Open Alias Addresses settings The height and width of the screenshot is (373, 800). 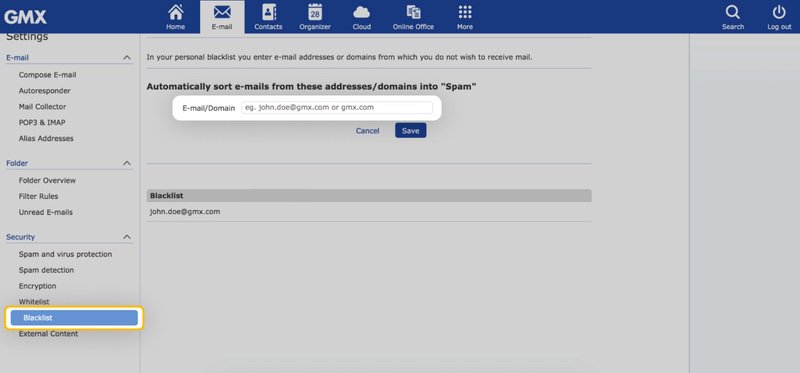coord(46,138)
